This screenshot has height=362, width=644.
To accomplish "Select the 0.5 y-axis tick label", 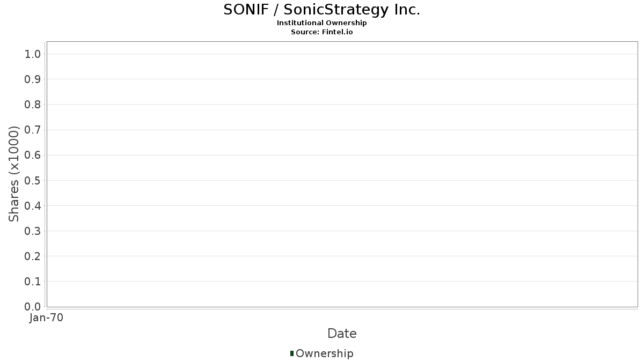I will click(x=33, y=180).
